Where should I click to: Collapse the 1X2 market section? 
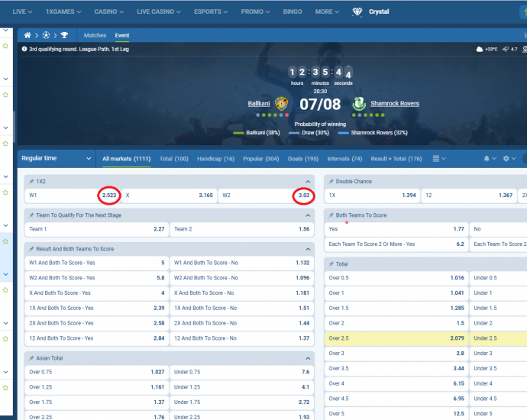pyautogui.click(x=308, y=182)
